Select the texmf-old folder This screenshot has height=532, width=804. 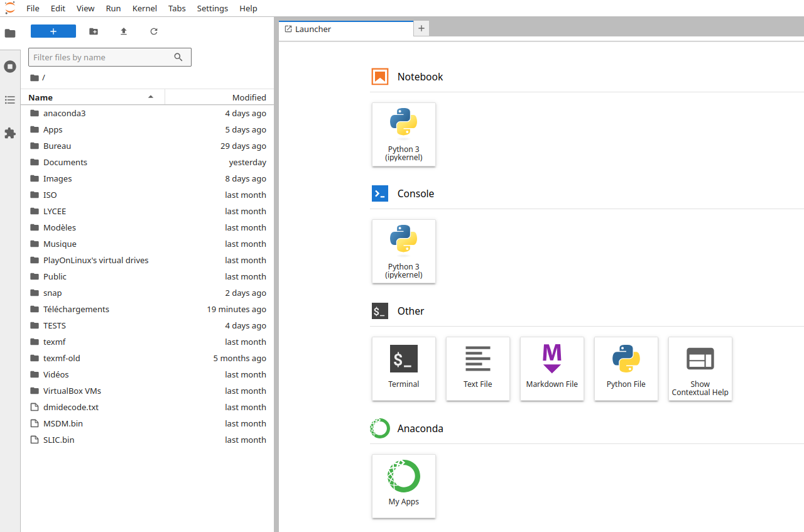point(147,359)
